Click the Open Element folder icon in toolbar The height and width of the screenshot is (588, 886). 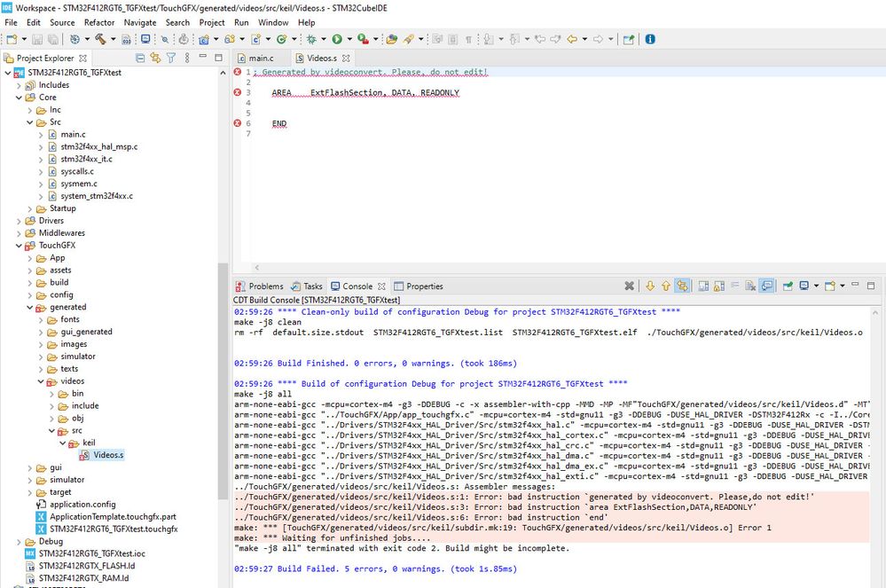click(x=392, y=39)
